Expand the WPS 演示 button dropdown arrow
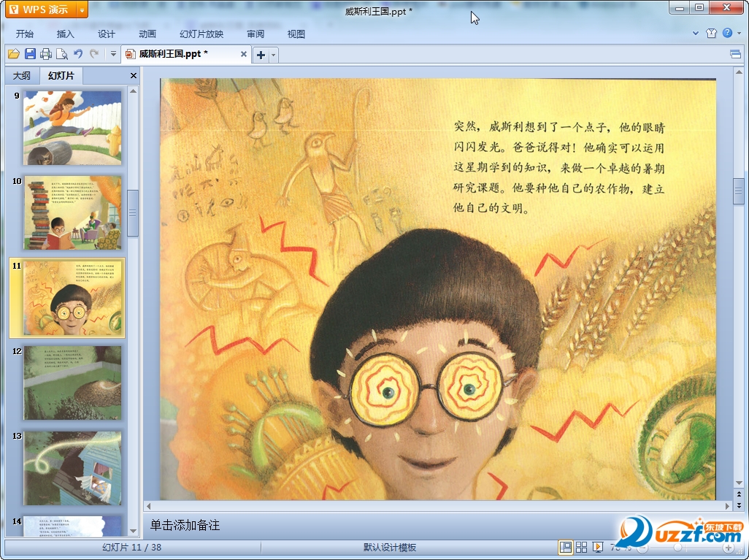Image resolution: width=749 pixels, height=560 pixels. 82,9
